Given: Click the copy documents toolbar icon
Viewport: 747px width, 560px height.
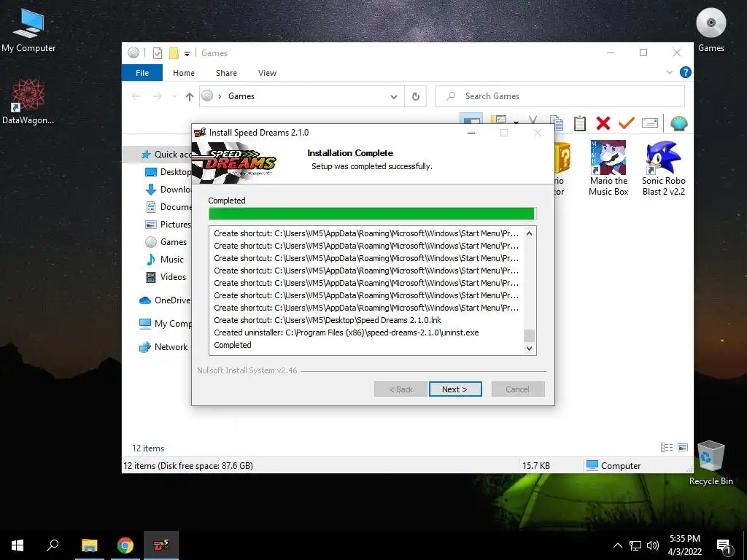Looking at the screenshot, I should (x=557, y=123).
